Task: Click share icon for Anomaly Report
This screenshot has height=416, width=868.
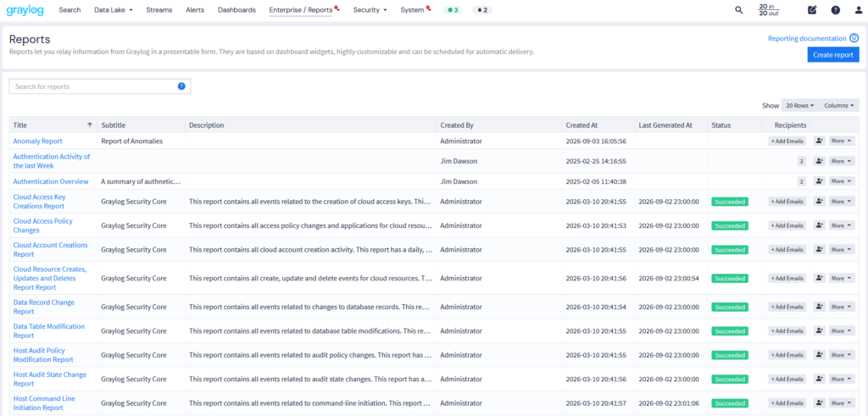Action: 820,141
